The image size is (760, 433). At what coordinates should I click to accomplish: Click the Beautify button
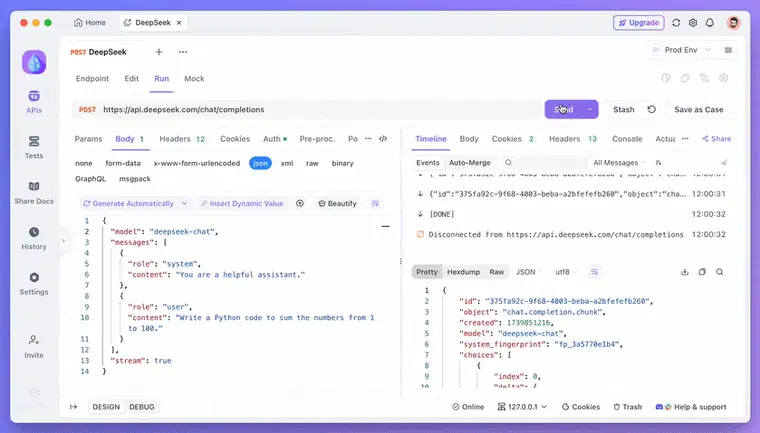point(337,204)
